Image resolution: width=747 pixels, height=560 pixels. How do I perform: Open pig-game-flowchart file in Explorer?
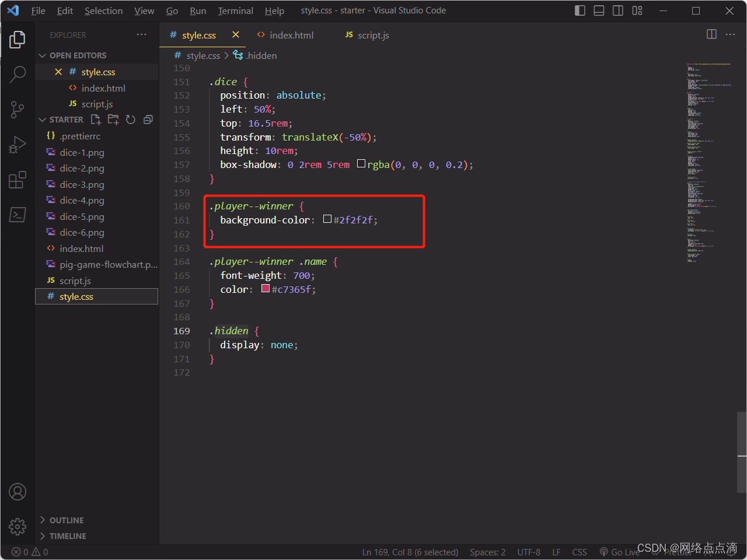pyautogui.click(x=97, y=264)
